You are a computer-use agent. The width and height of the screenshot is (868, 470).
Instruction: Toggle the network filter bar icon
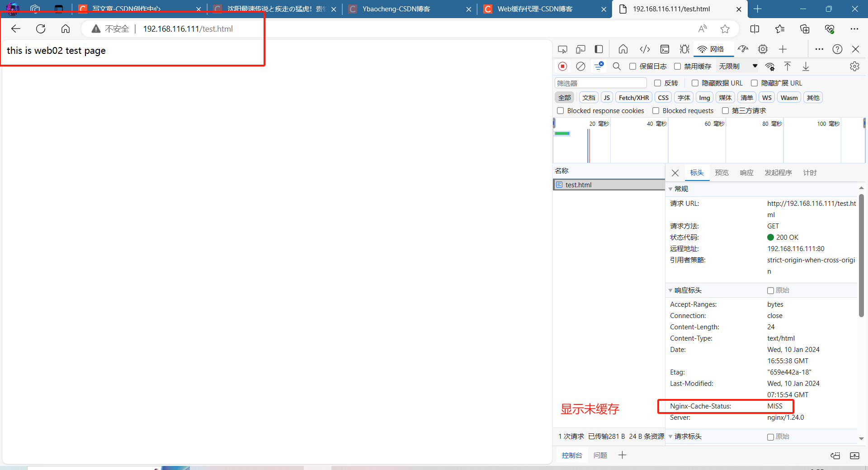point(599,66)
